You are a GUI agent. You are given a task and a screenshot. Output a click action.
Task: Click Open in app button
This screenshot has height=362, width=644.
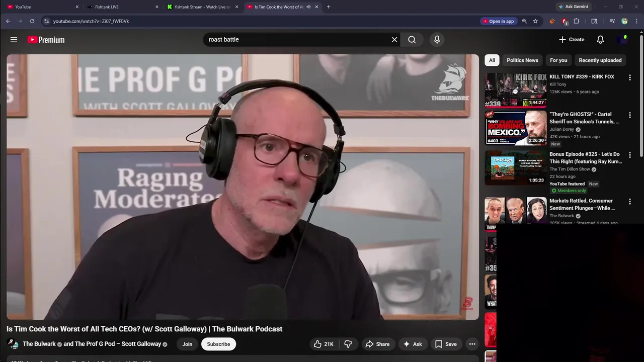[x=498, y=21]
